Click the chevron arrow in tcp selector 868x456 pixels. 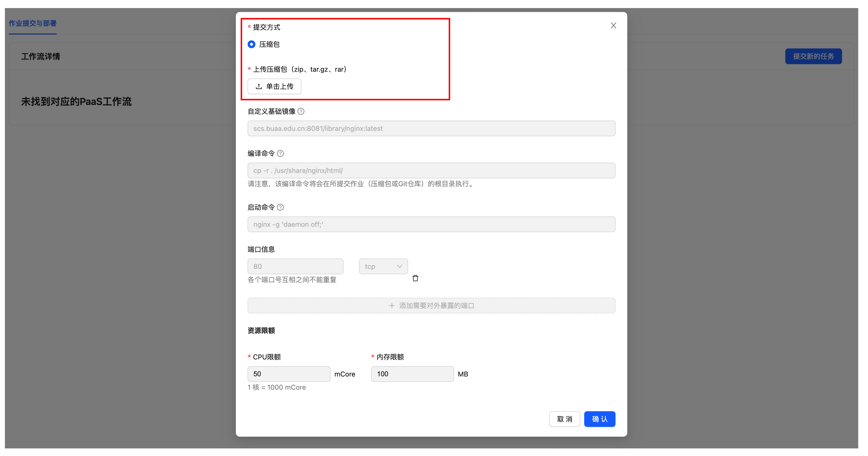pyautogui.click(x=400, y=266)
